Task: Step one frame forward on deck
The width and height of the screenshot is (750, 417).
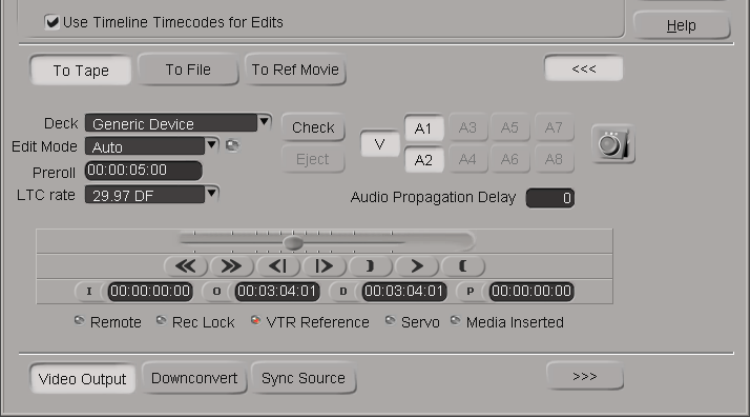Action: pyautogui.click(x=323, y=266)
